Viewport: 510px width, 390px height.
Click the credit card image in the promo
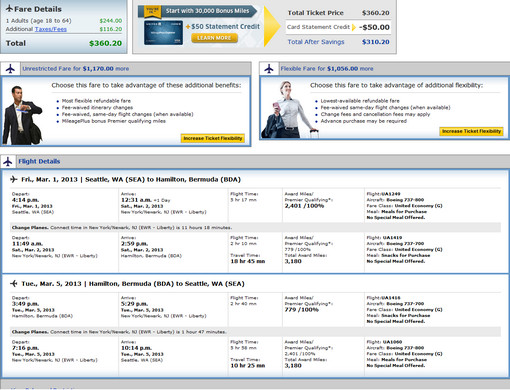[163, 33]
